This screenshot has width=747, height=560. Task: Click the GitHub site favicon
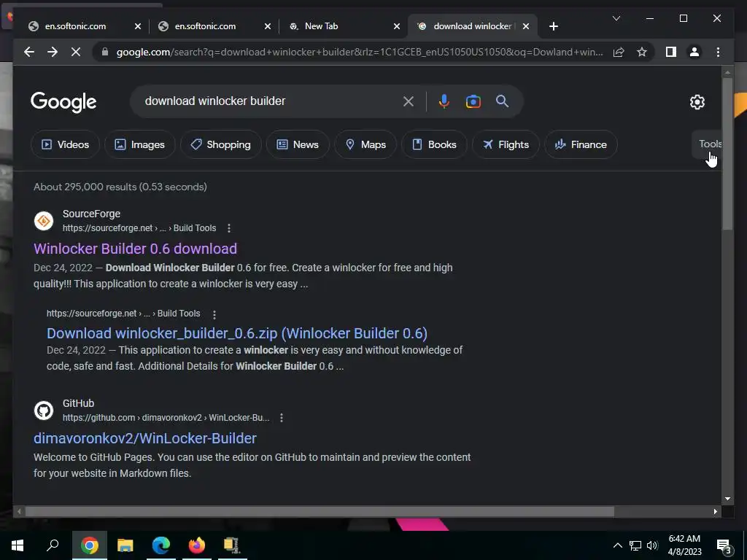click(43, 411)
